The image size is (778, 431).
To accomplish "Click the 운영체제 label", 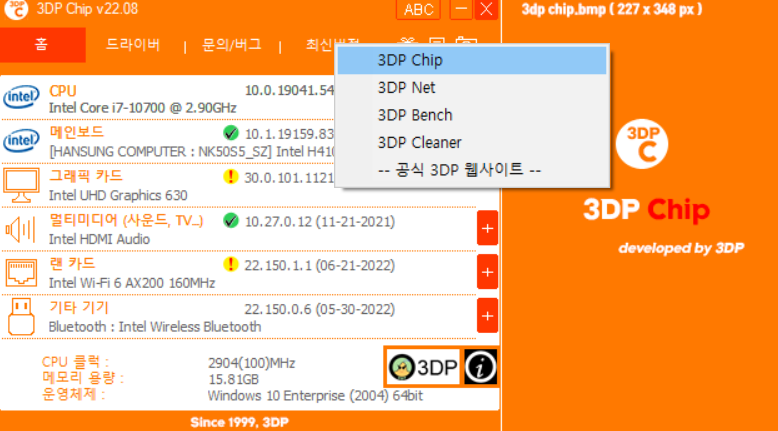I will pos(74,394).
